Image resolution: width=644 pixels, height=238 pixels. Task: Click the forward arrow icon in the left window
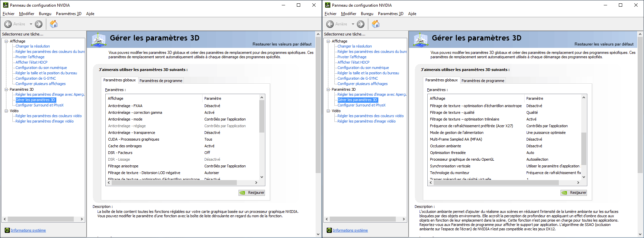(x=39, y=24)
